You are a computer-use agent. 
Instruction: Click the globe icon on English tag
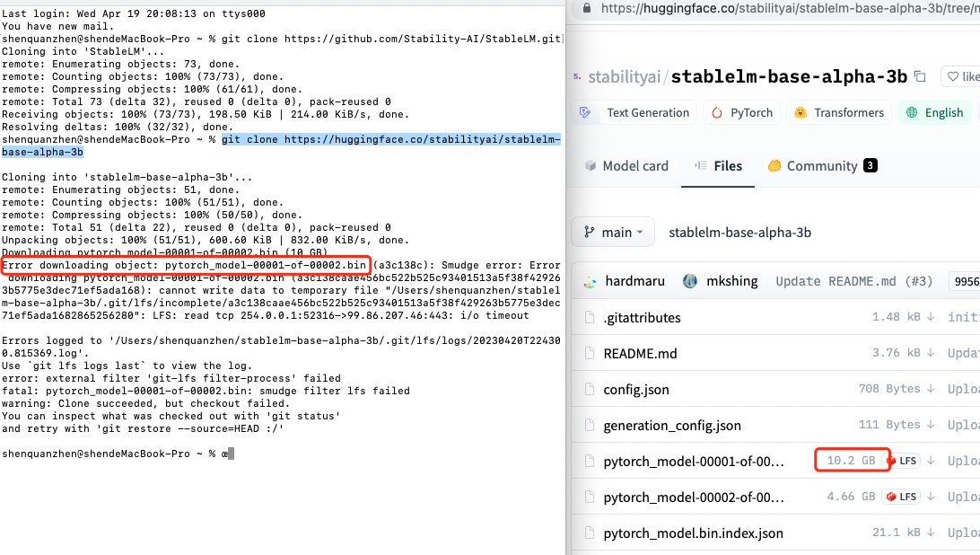click(x=912, y=112)
